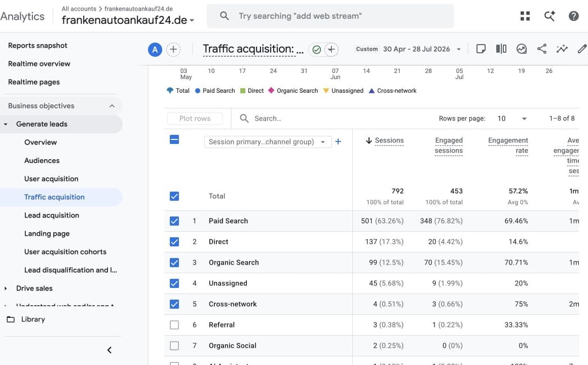Check the Referral row checkbox

174,325
